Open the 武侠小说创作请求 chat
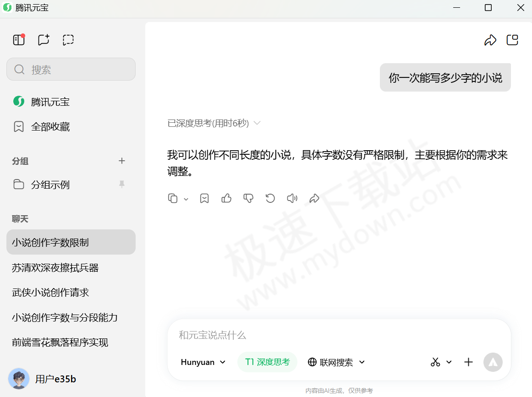 click(50, 293)
